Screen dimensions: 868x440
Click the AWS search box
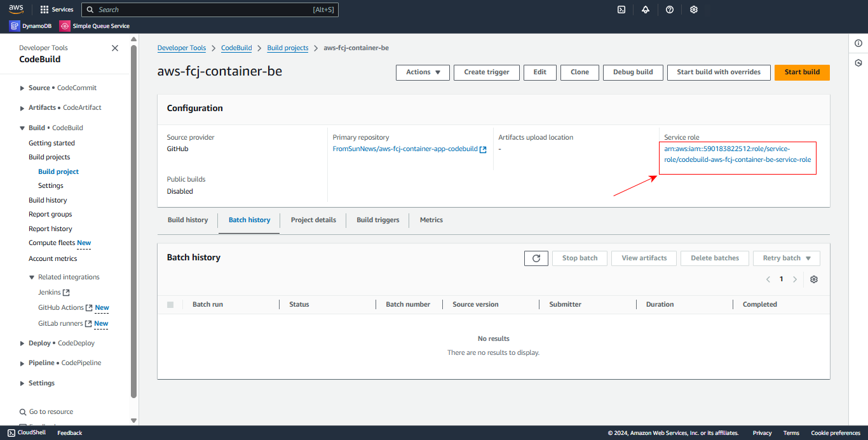pos(210,10)
